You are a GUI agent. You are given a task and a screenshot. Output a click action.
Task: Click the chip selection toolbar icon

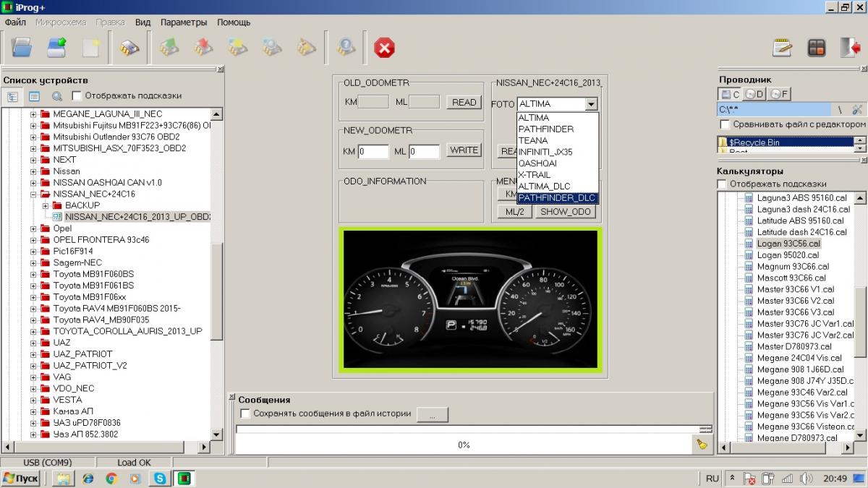click(129, 48)
